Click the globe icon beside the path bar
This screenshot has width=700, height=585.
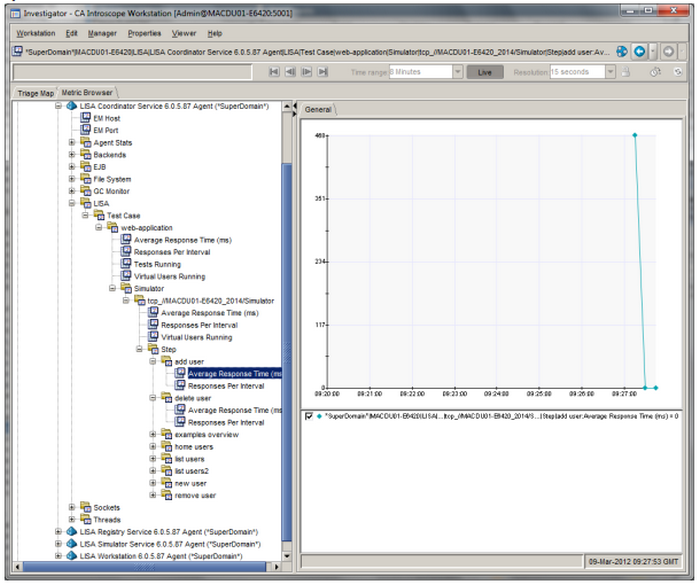(621, 51)
